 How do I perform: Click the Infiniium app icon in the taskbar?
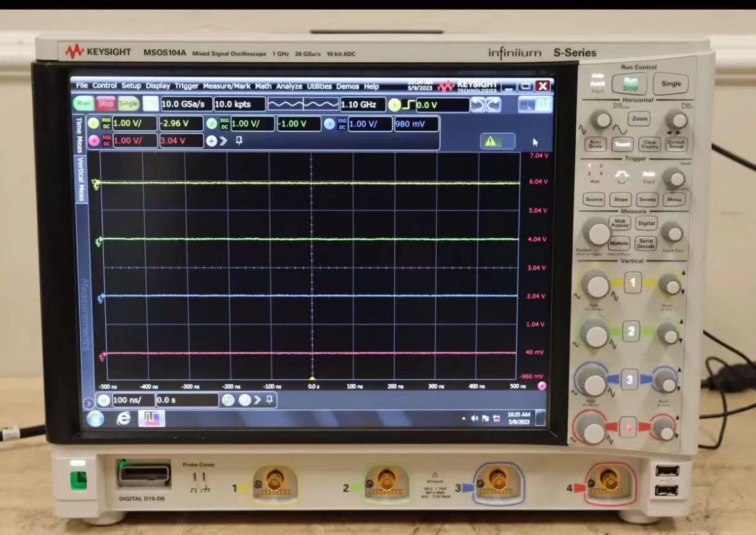[x=151, y=418]
